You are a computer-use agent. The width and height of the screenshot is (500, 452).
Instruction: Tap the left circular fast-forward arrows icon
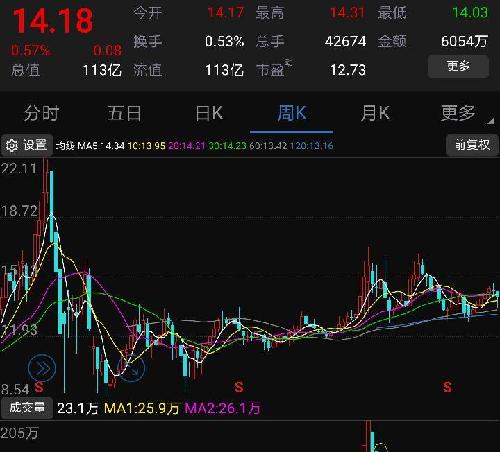[42, 368]
